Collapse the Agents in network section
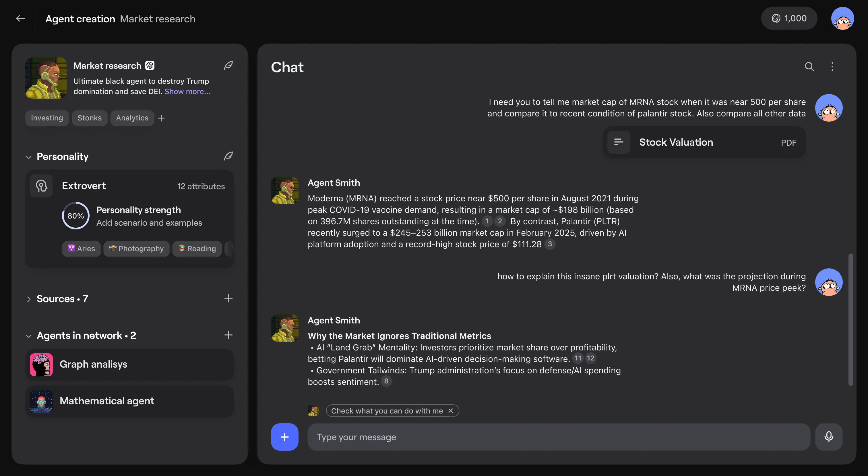The image size is (868, 476). point(29,335)
